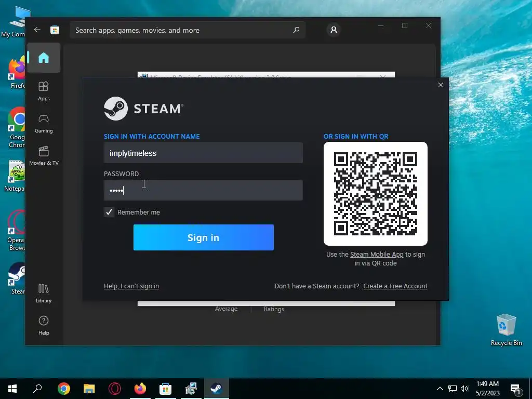
Task: Click the Microsoft Store search box
Action: 187,30
